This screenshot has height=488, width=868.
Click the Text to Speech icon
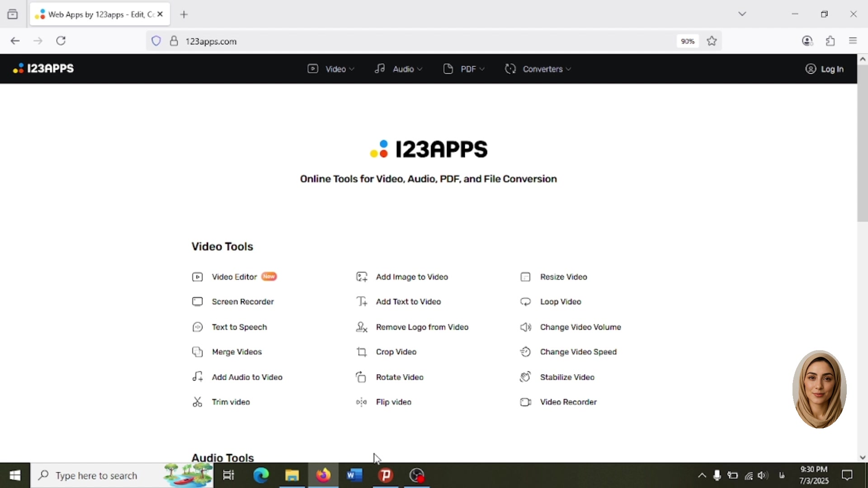[197, 327]
